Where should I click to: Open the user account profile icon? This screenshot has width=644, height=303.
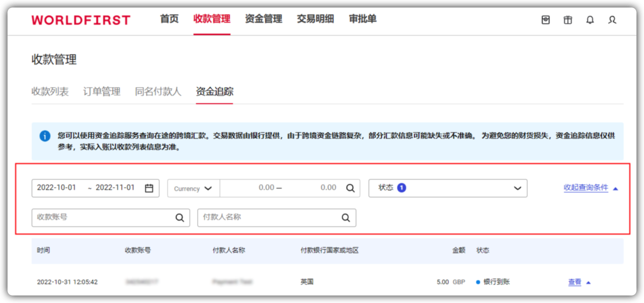click(612, 20)
